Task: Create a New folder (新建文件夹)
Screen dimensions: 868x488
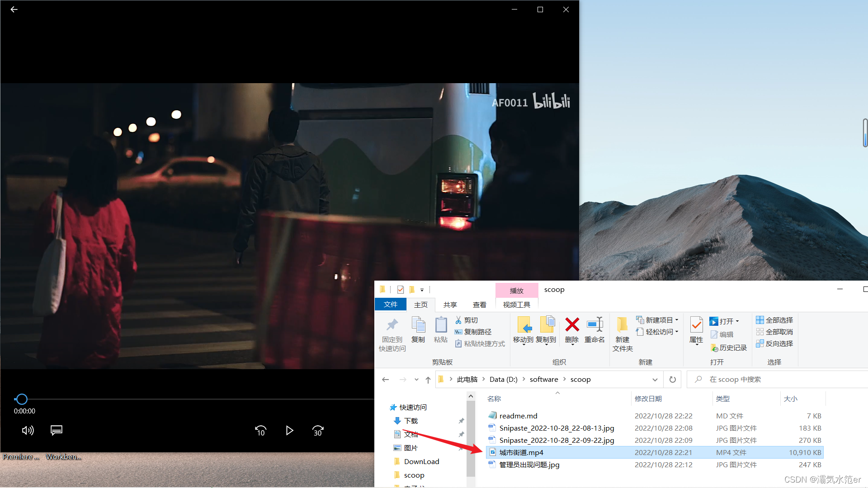Action: tap(623, 335)
